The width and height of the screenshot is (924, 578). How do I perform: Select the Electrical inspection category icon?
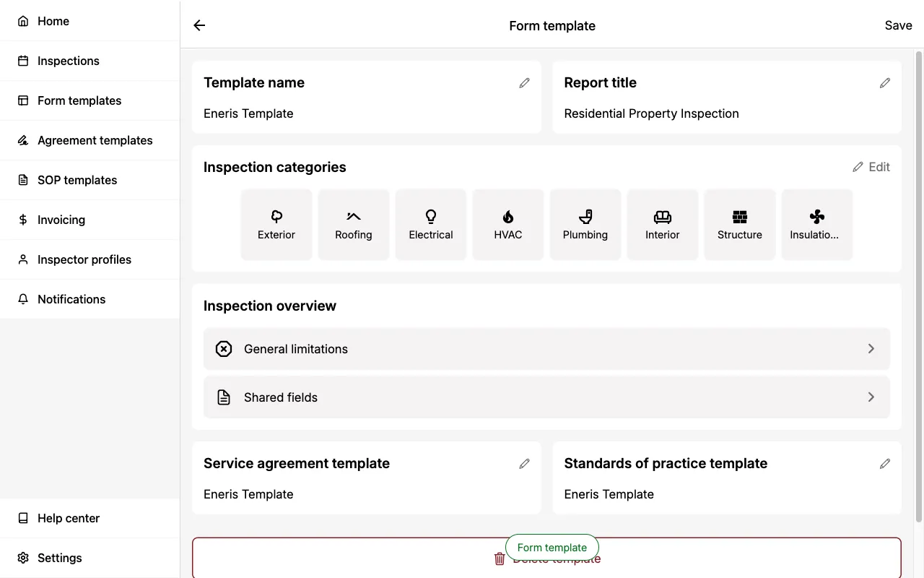(x=431, y=224)
